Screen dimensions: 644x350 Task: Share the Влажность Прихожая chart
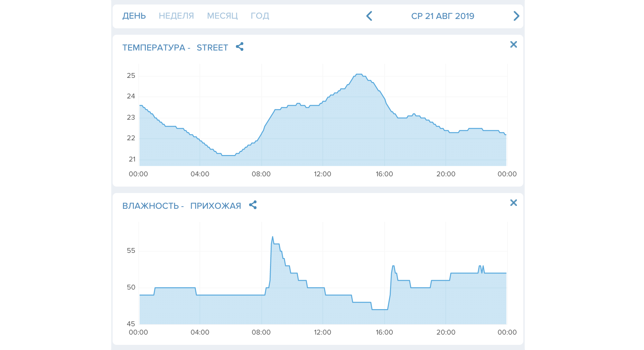pyautogui.click(x=253, y=205)
